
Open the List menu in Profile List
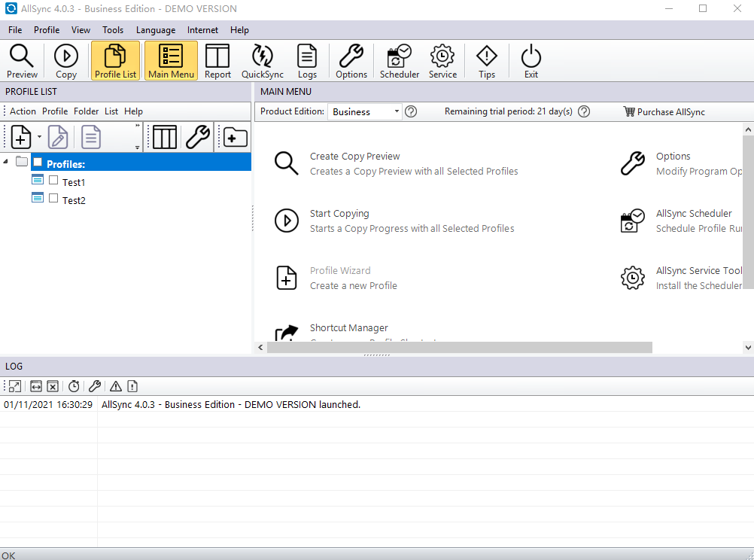[111, 111]
